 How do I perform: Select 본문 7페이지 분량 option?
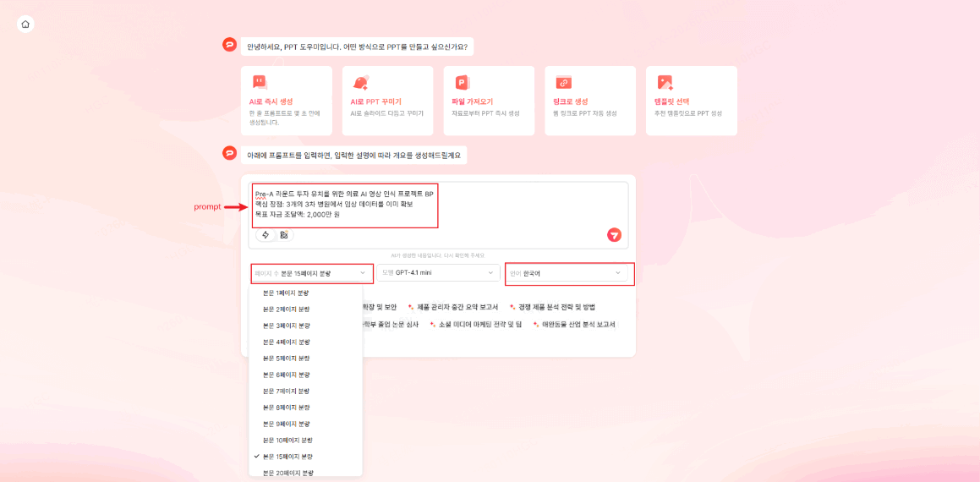pyautogui.click(x=305, y=391)
